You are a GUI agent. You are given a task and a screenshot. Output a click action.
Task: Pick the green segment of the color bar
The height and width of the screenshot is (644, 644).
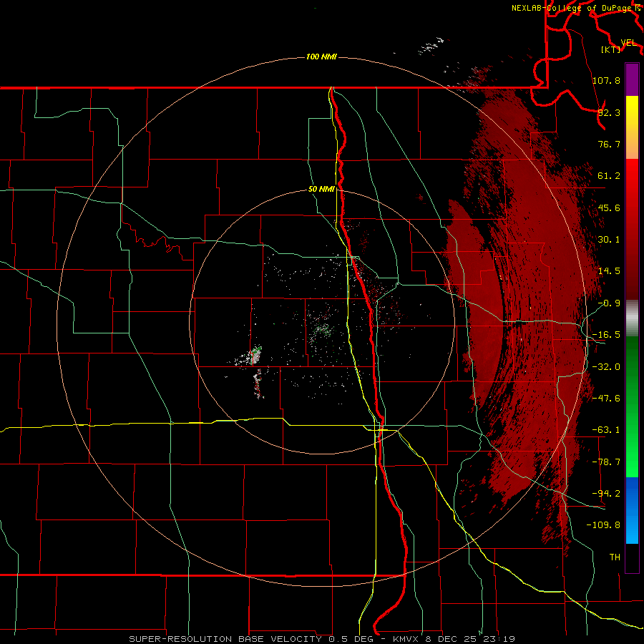coord(632,406)
